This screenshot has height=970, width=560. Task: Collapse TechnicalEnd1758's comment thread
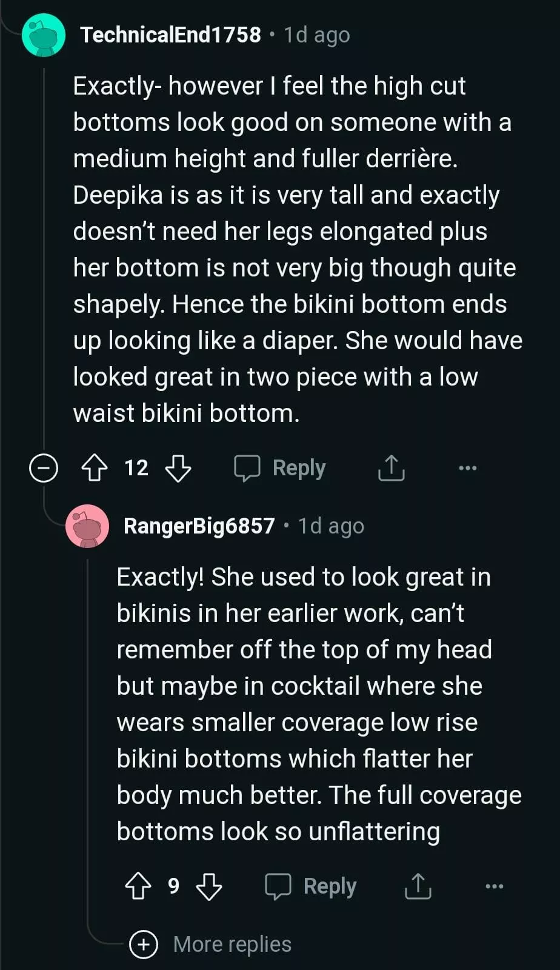[44, 468]
